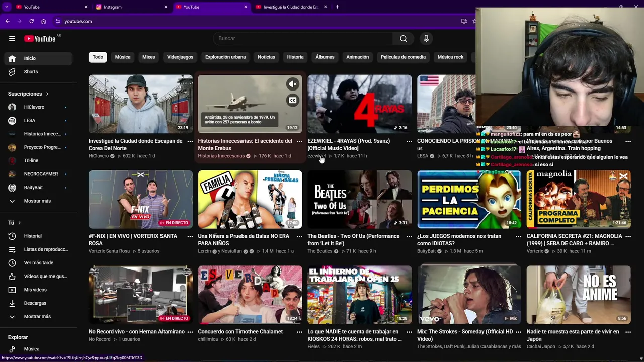
Task: Open the No es anime thumbnail
Action: [579, 295]
